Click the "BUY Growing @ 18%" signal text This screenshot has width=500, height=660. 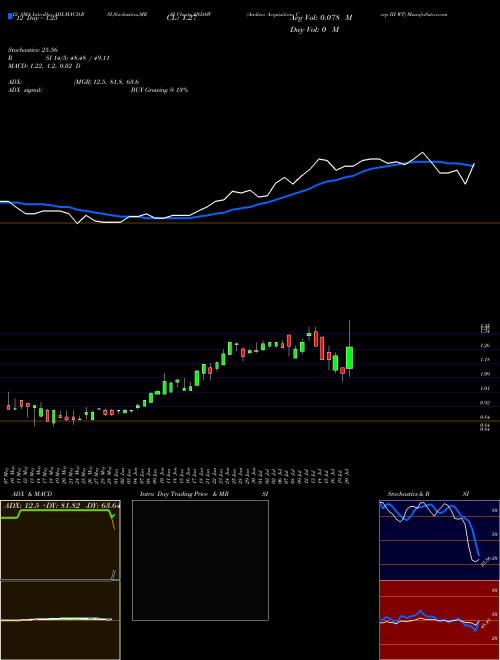(x=159, y=90)
